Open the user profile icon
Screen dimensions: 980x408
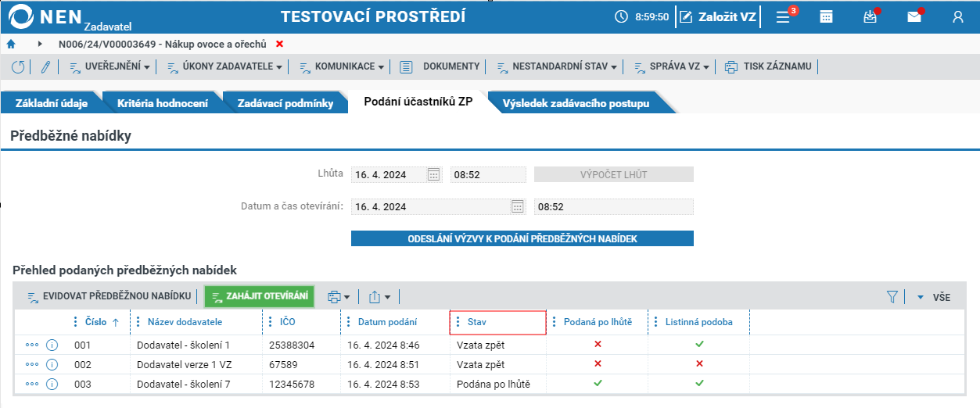coord(958,16)
